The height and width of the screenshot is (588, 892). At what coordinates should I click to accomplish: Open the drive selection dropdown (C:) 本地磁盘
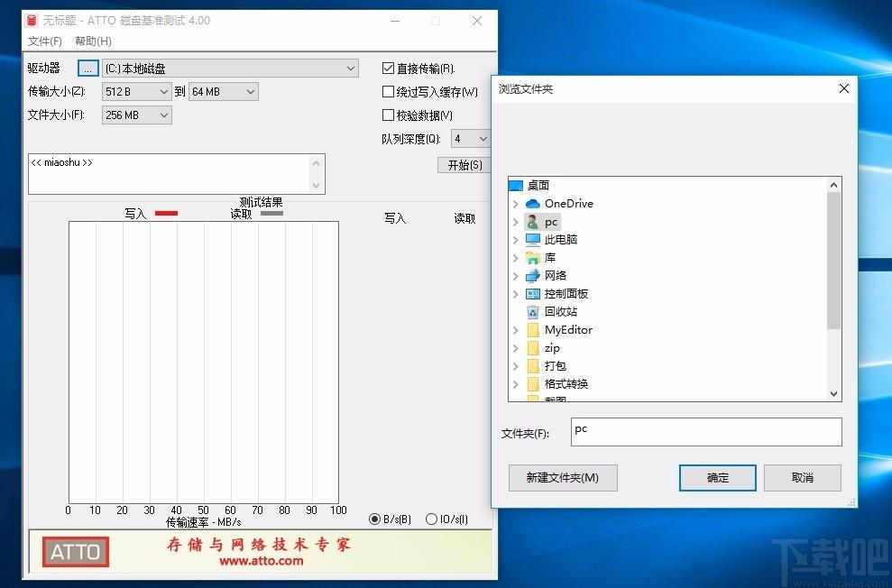[230, 69]
